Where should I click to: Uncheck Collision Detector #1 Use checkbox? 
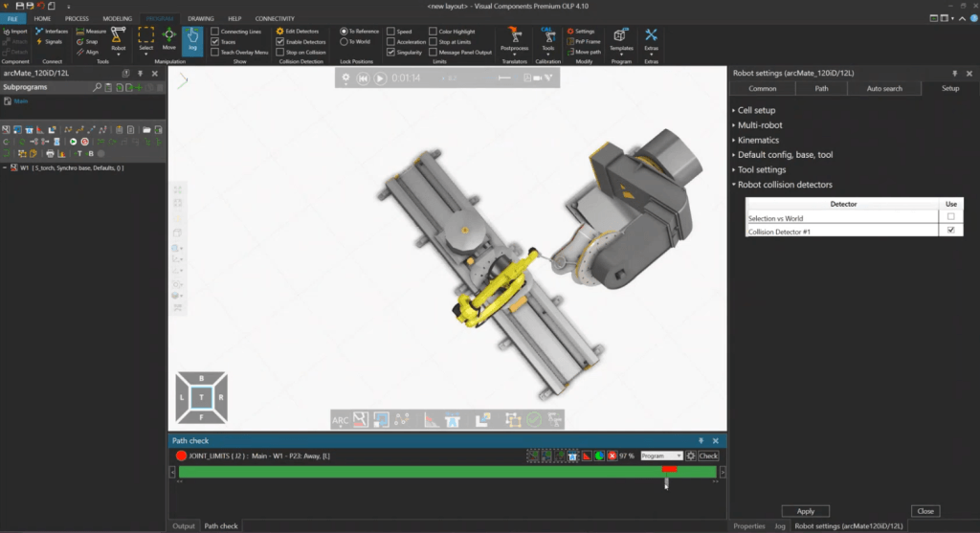click(x=949, y=231)
